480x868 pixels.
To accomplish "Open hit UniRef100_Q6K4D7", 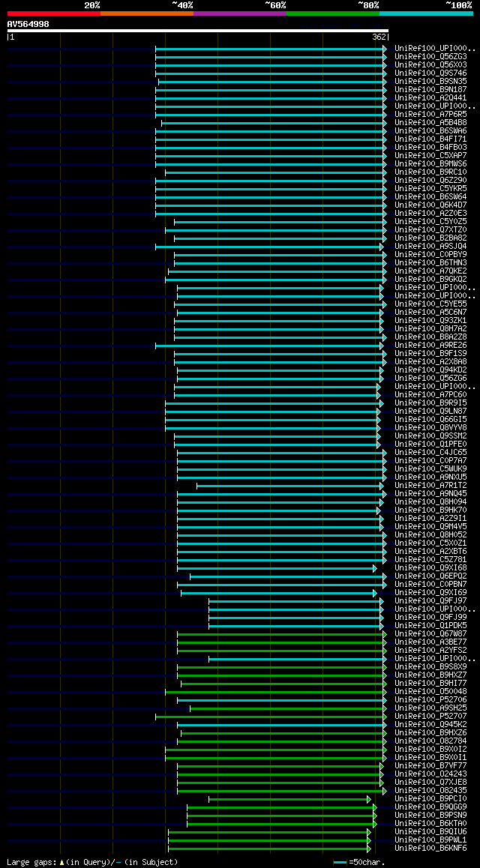I will point(430,205).
